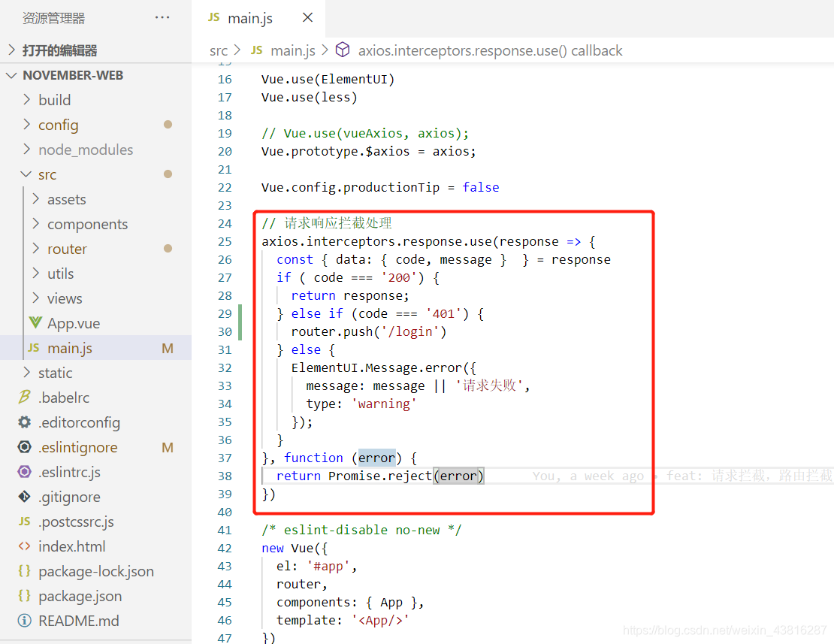Click the modified dot on router folder
The image size is (834, 644).
(x=168, y=248)
